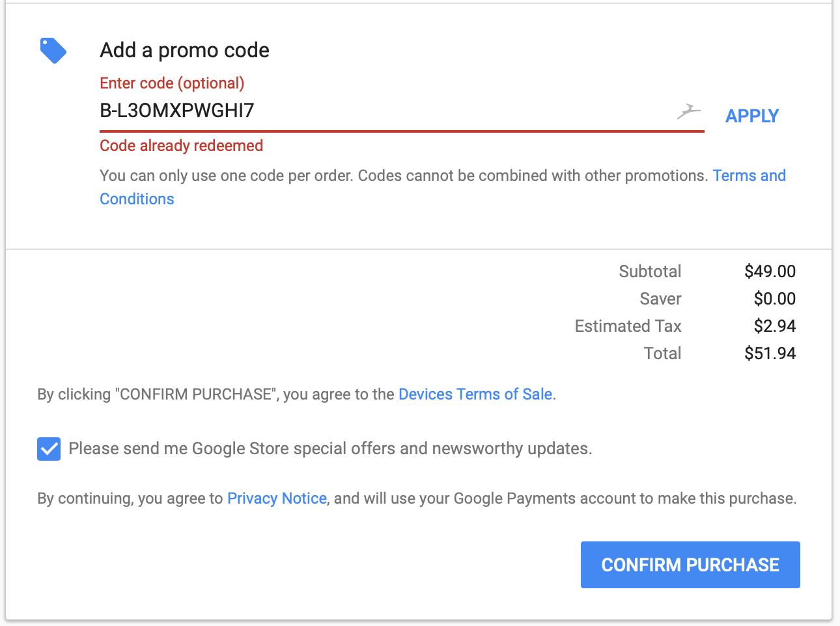
Task: Click the Subtotal label
Action: (650, 271)
